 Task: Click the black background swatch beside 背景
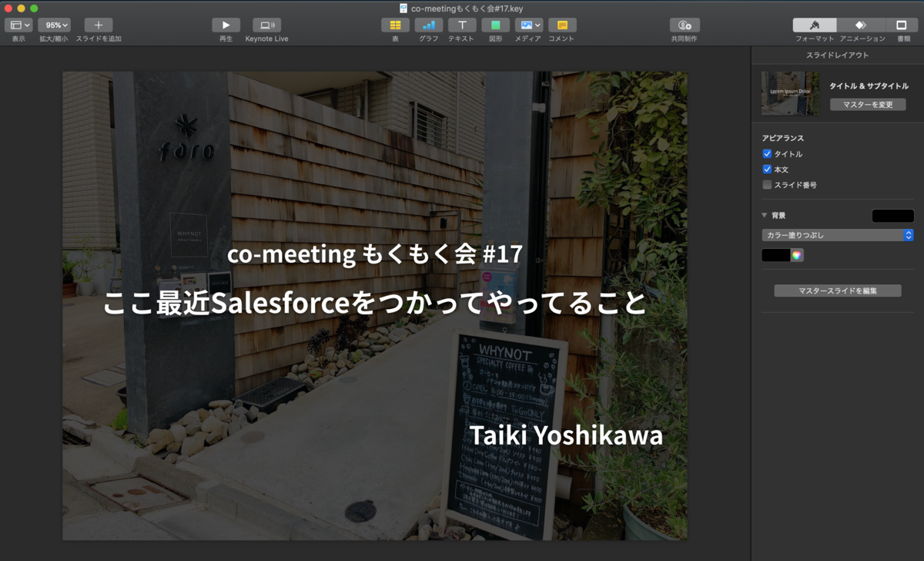pos(892,216)
